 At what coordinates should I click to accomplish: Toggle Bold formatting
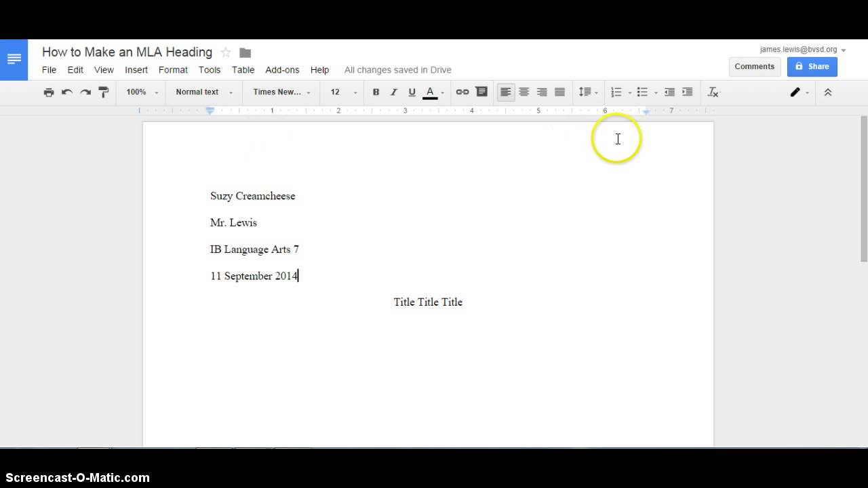[376, 92]
